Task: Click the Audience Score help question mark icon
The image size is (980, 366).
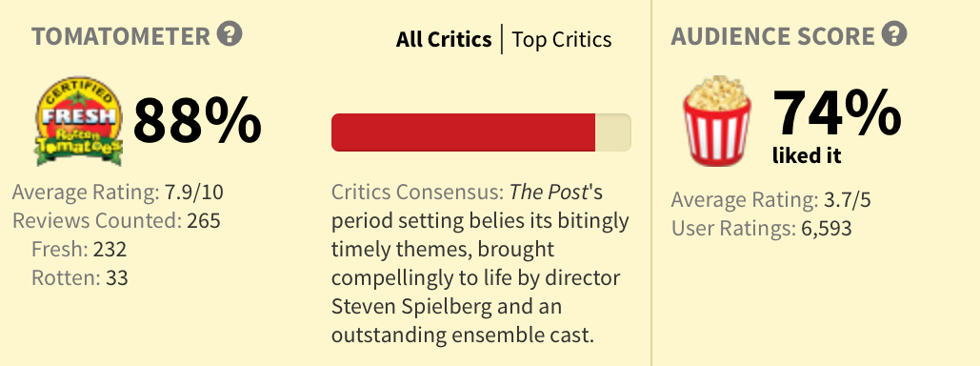Action: tap(893, 33)
